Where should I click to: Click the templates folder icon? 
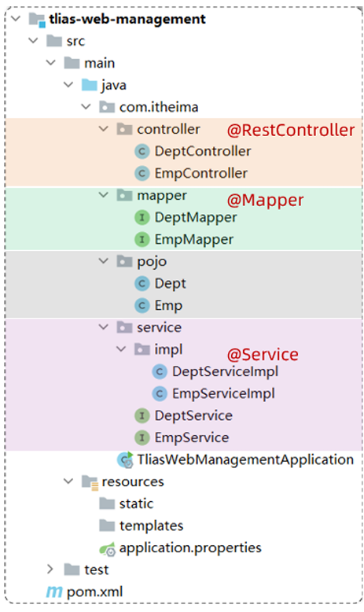click(107, 525)
